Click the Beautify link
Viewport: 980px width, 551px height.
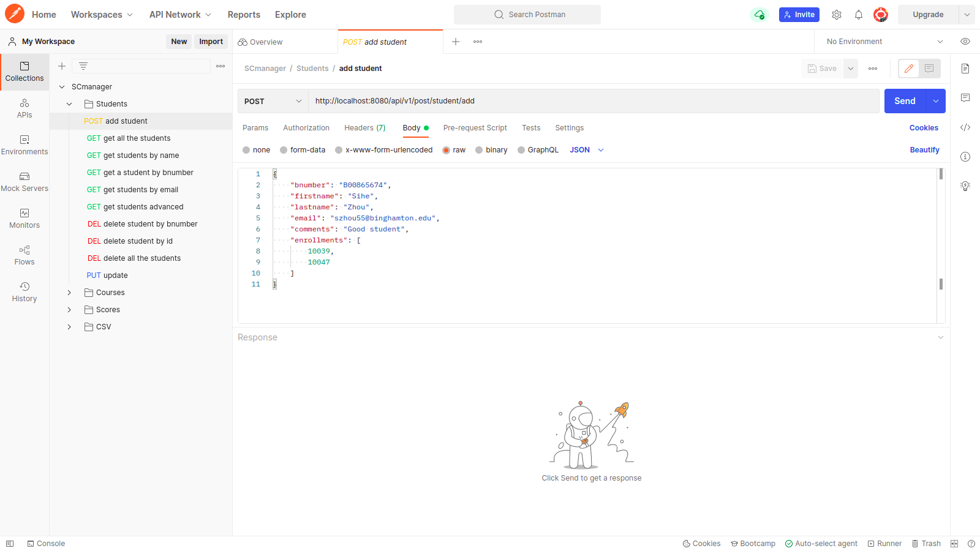point(924,150)
